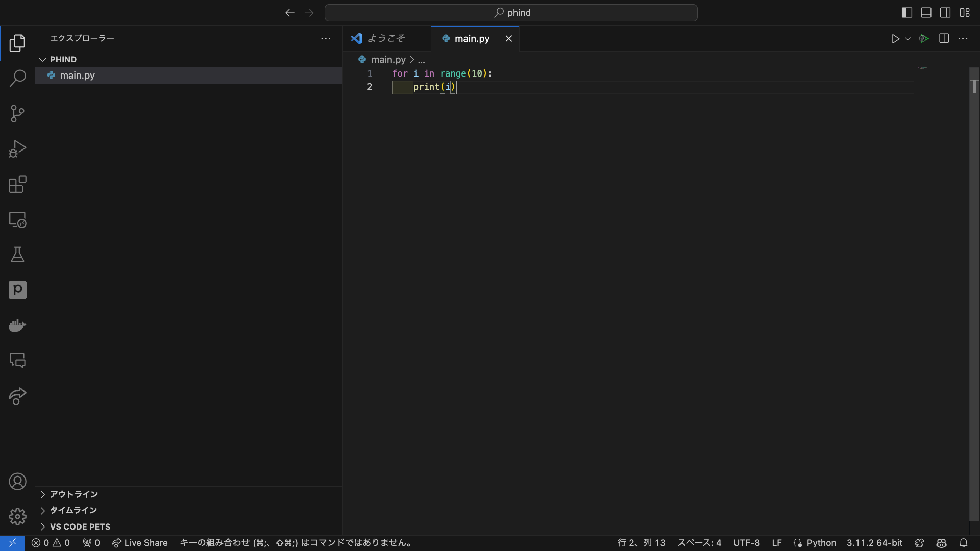This screenshot has height=551, width=980.
Task: Toggle the primary sidebar visibility
Action: [907, 13]
